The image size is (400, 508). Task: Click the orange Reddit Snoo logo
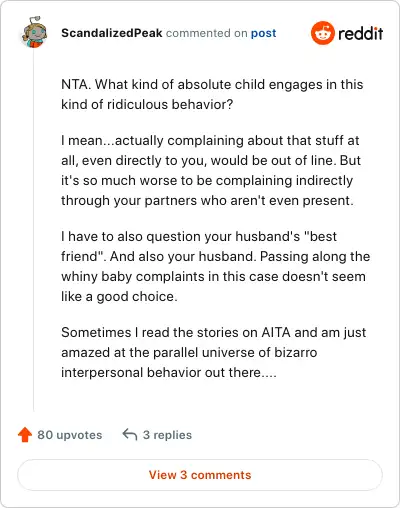click(322, 33)
